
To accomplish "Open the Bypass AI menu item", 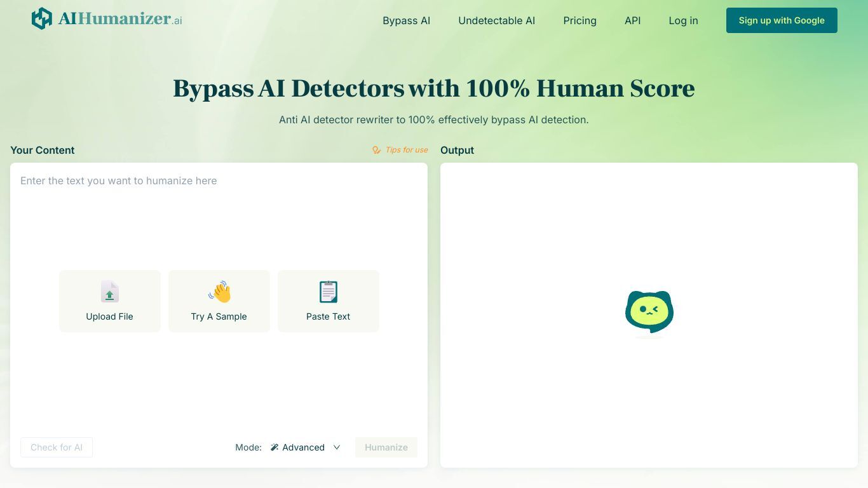I will point(407,20).
